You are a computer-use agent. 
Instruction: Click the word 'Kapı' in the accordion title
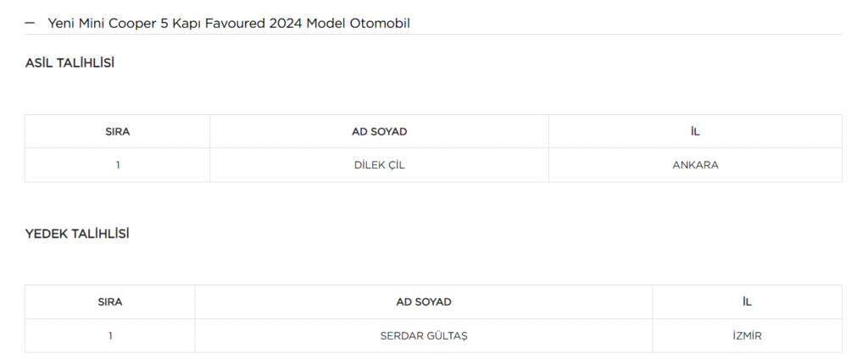pyautogui.click(x=188, y=24)
